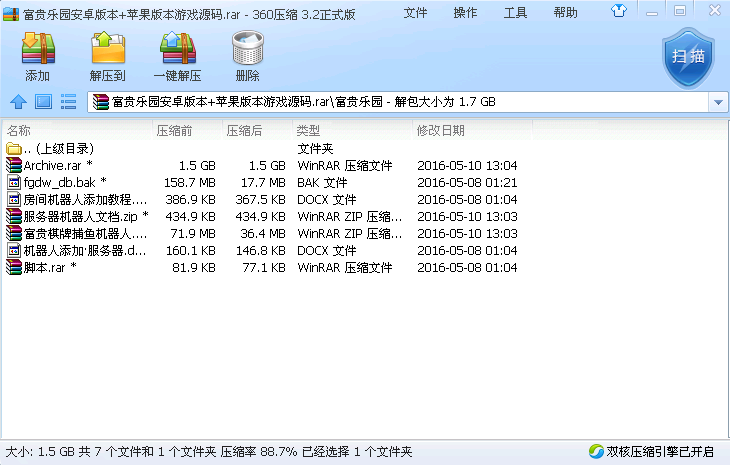Go up one level with the blue arrow
730x465 pixels.
pos(17,101)
